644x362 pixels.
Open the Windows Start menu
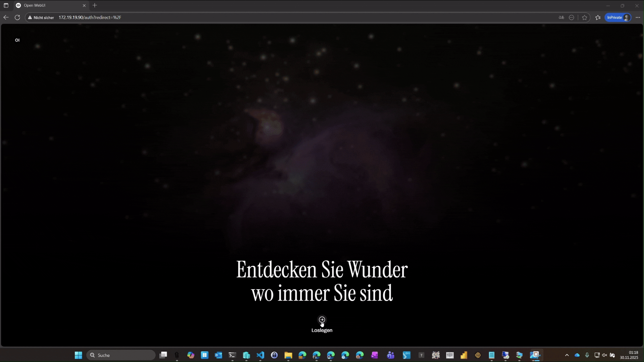78,355
